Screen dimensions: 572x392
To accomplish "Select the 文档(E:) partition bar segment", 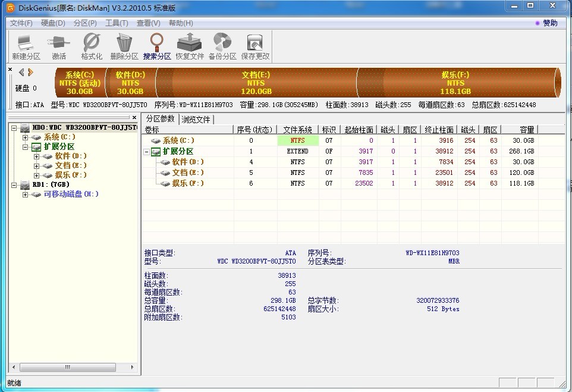I will (256, 83).
